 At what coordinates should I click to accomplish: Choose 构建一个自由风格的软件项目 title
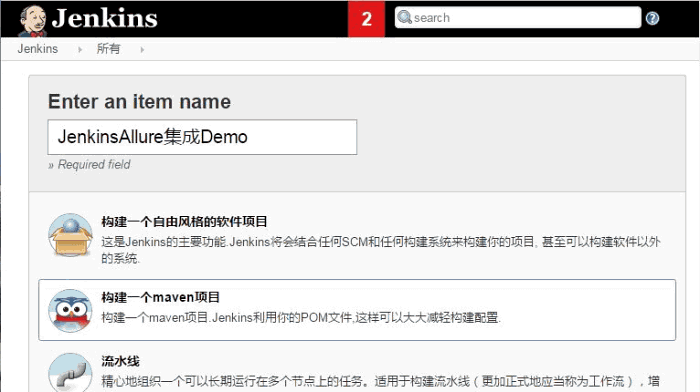[x=184, y=221]
